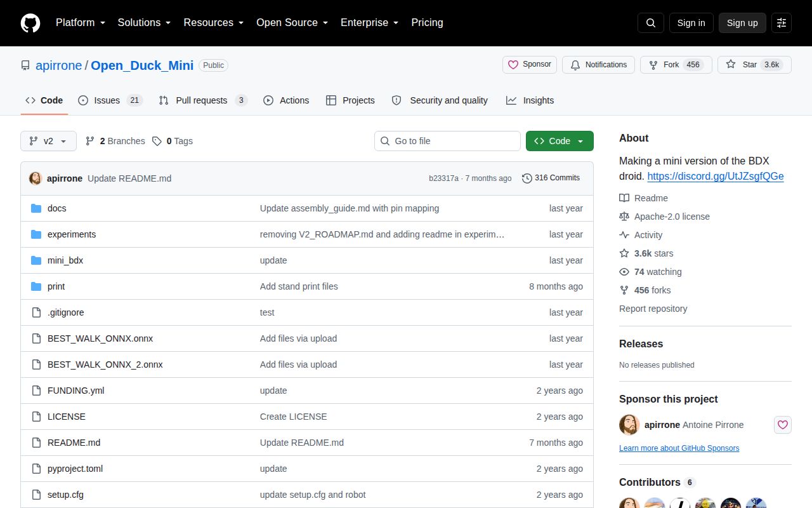Viewport: 812px width, 508px height.
Task: Open the Open_Duck_Mini repository link
Action: 142,65
